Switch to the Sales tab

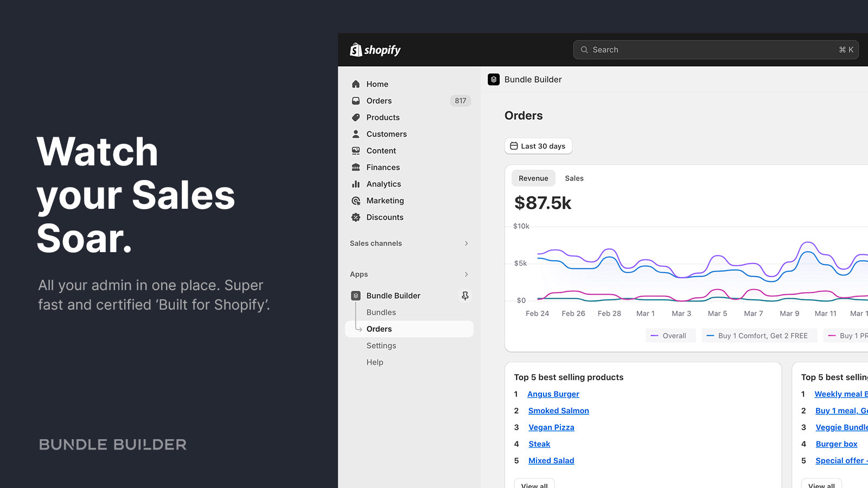[574, 178]
